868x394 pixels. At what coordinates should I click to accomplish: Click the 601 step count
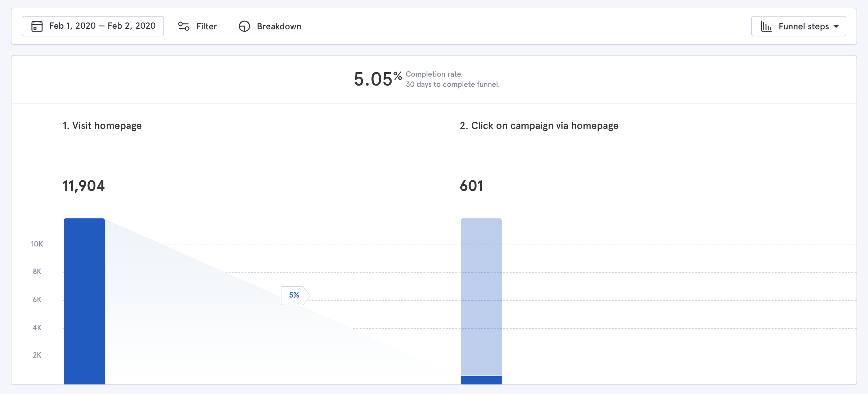pyautogui.click(x=471, y=186)
